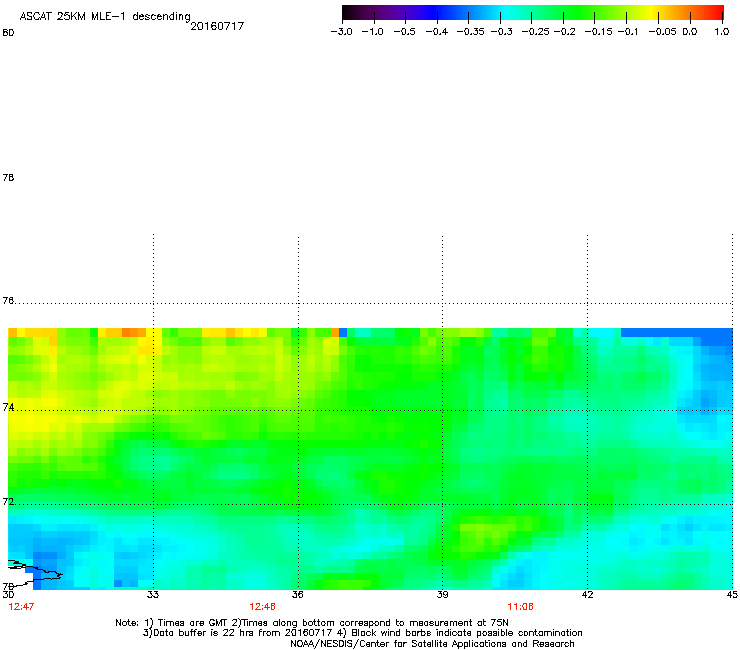Viewport: 740px width, 650px height.
Task: Click the color bar label '-0.35'
Action: [471, 32]
